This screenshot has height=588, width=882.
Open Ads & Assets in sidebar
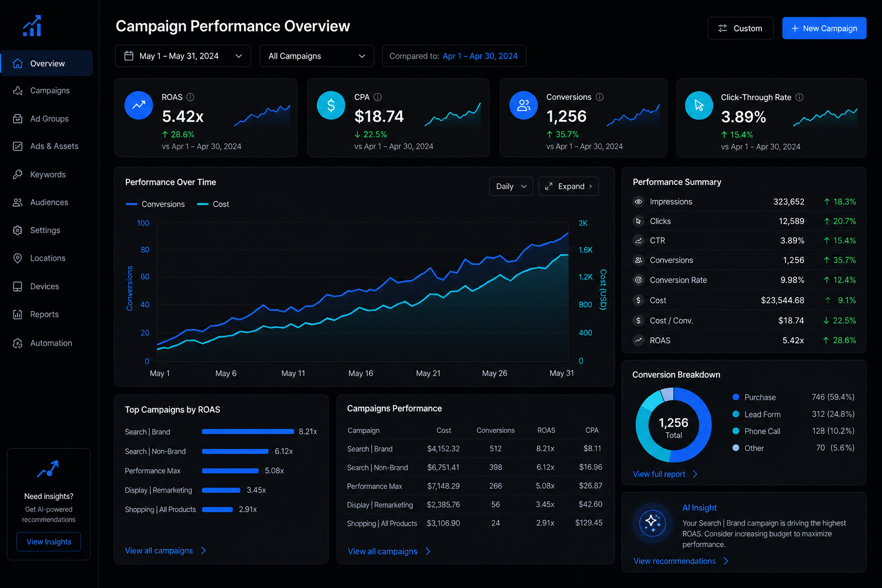(x=47, y=146)
